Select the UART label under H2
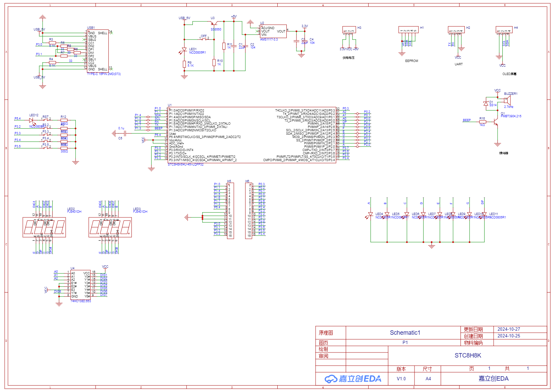 click(x=458, y=64)
